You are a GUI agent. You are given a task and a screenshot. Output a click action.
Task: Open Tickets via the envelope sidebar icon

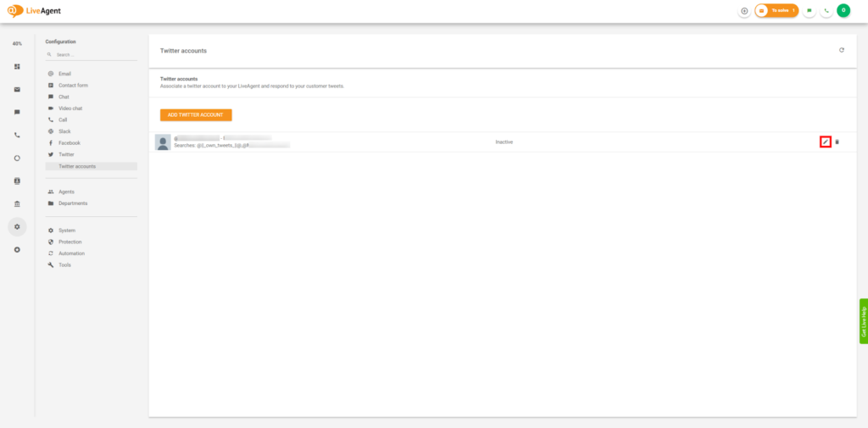point(17,89)
